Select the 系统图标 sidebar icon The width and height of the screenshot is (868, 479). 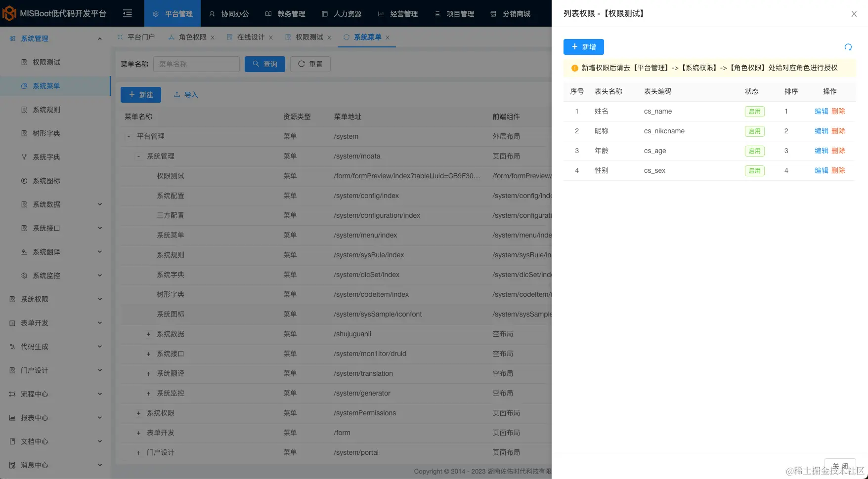tap(24, 181)
